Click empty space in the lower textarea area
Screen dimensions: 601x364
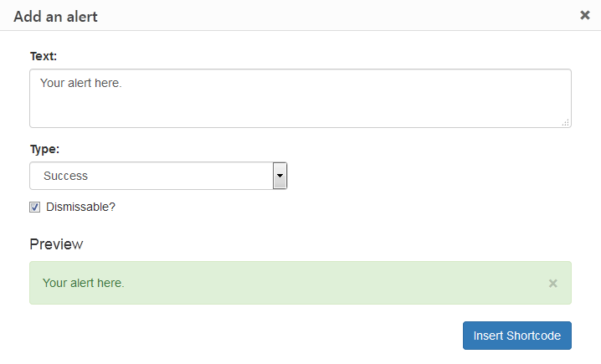pyautogui.click(x=300, y=110)
